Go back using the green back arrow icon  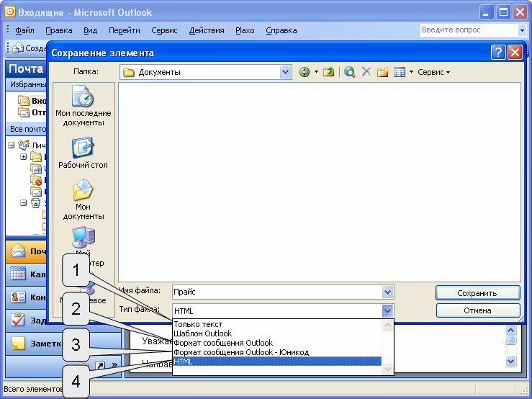coord(305,72)
